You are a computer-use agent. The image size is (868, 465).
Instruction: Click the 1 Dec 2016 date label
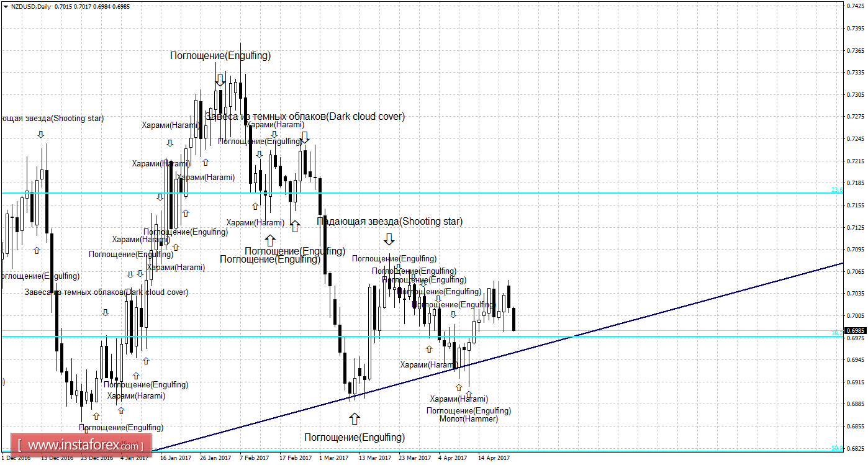click(16, 458)
